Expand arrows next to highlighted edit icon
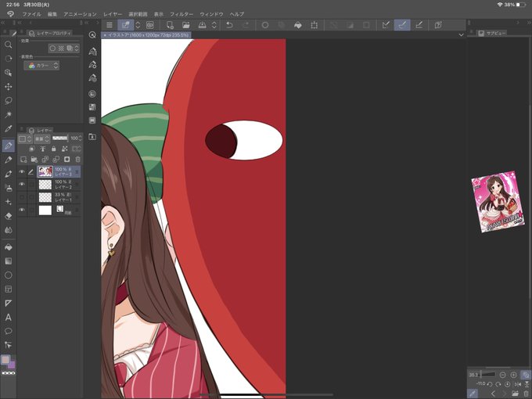Image resolution: width=532 pixels, height=399 pixels. (138, 25)
